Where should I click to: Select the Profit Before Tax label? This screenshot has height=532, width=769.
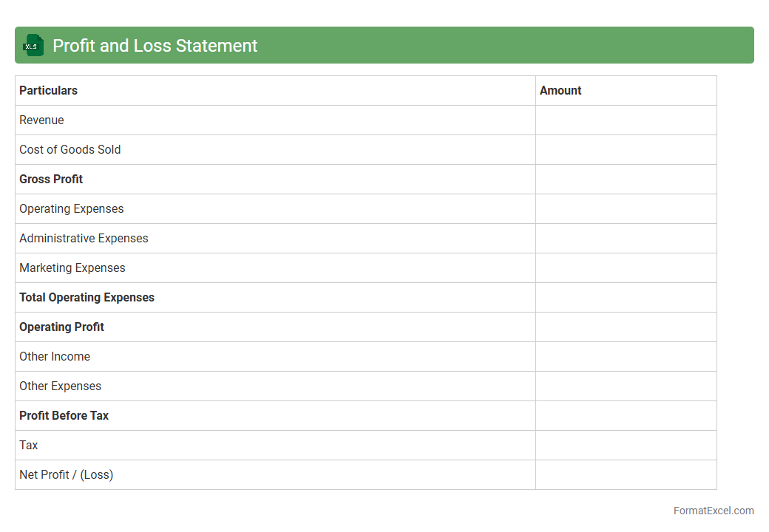pos(64,415)
